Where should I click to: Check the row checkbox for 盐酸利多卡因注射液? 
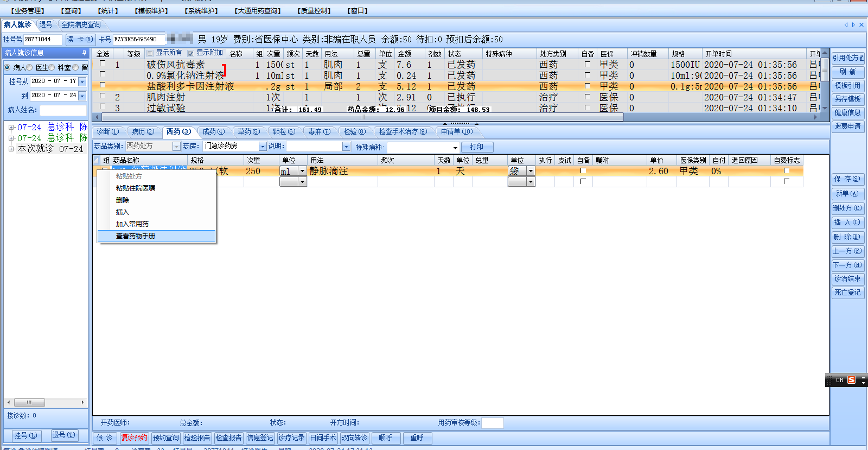[103, 85]
